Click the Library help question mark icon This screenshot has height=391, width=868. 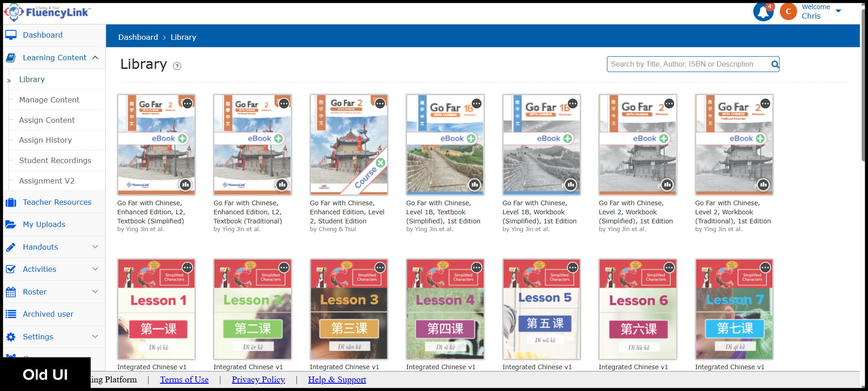coord(177,66)
